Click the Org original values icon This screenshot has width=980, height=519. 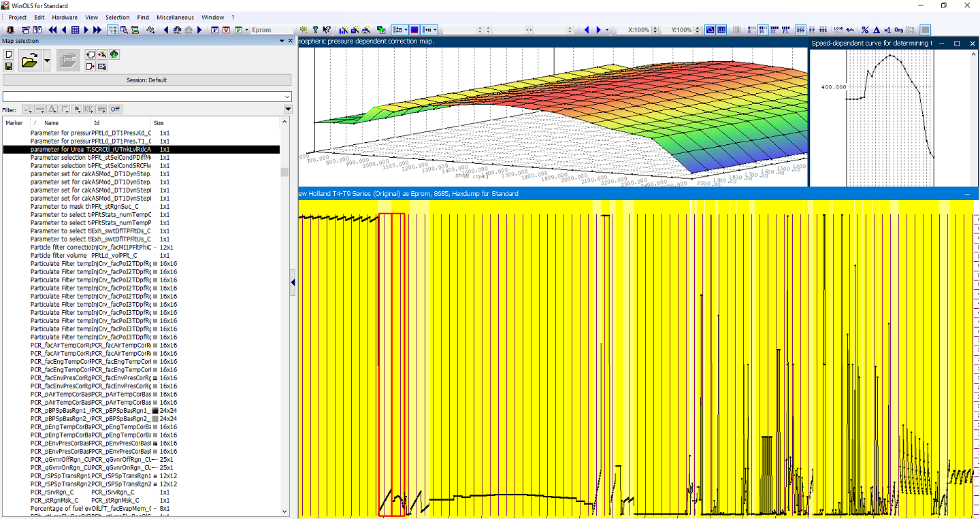coord(898,30)
